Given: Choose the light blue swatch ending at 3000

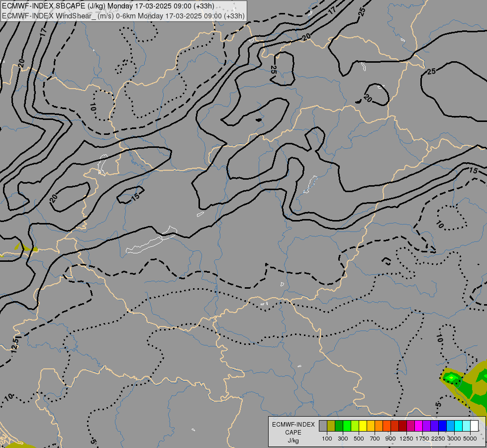Looking at the screenshot, I should (x=450, y=426).
